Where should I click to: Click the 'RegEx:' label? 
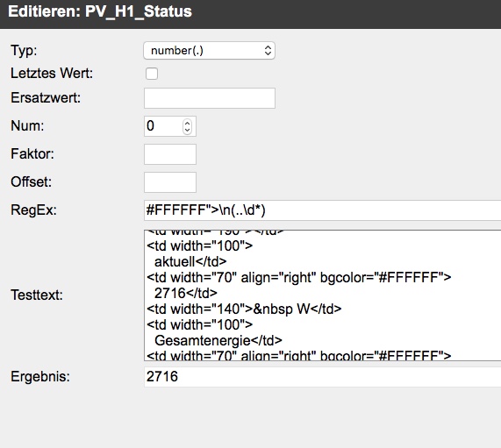(33, 210)
